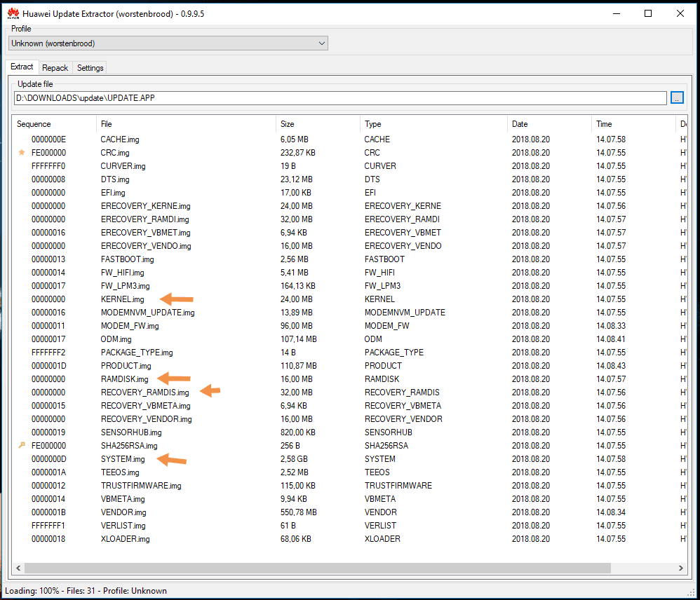Click the scroll right arrow of the file list
Image resolution: width=700 pixels, height=600 pixels.
click(680, 568)
